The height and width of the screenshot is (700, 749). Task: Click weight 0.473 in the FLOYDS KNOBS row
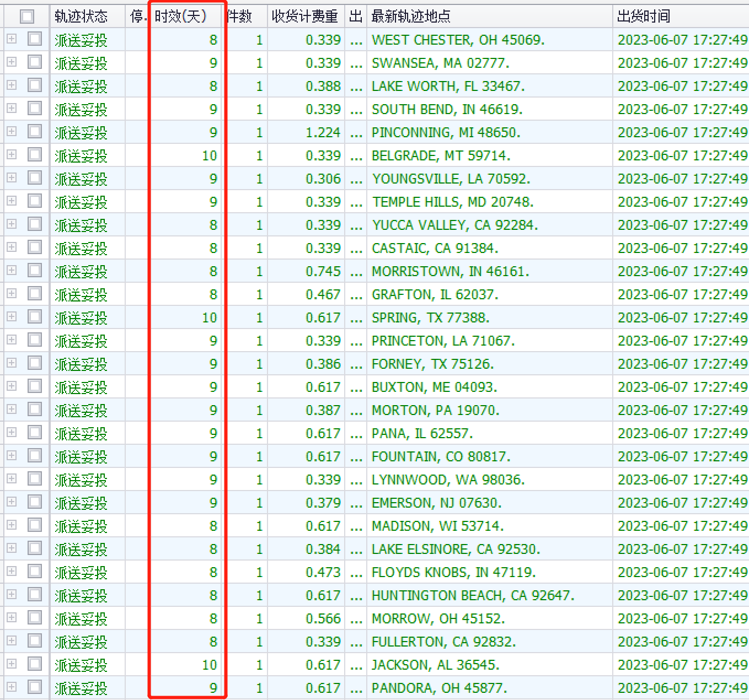coord(323,573)
